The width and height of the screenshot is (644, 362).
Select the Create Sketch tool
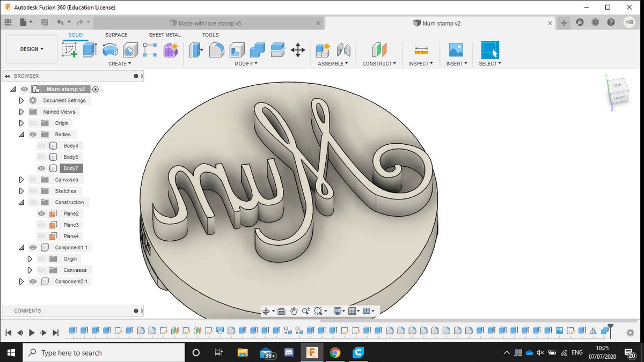(70, 50)
